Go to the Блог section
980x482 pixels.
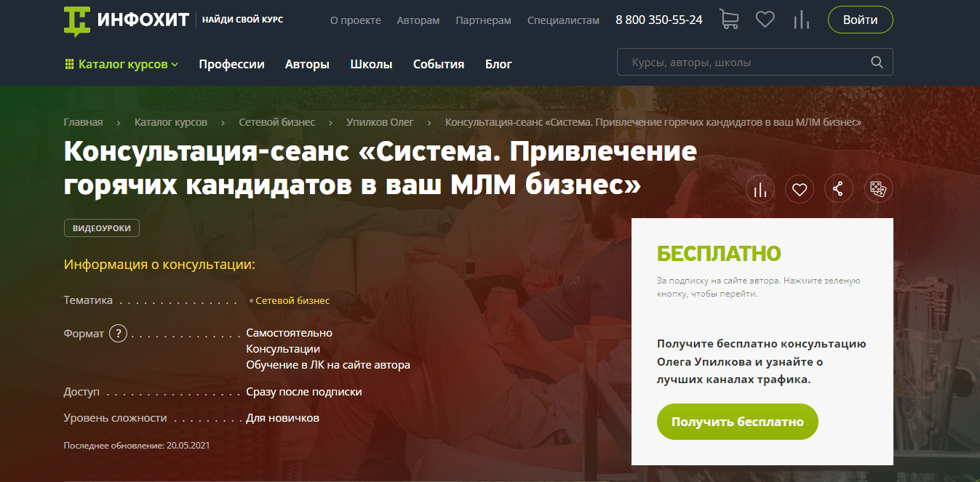point(498,64)
